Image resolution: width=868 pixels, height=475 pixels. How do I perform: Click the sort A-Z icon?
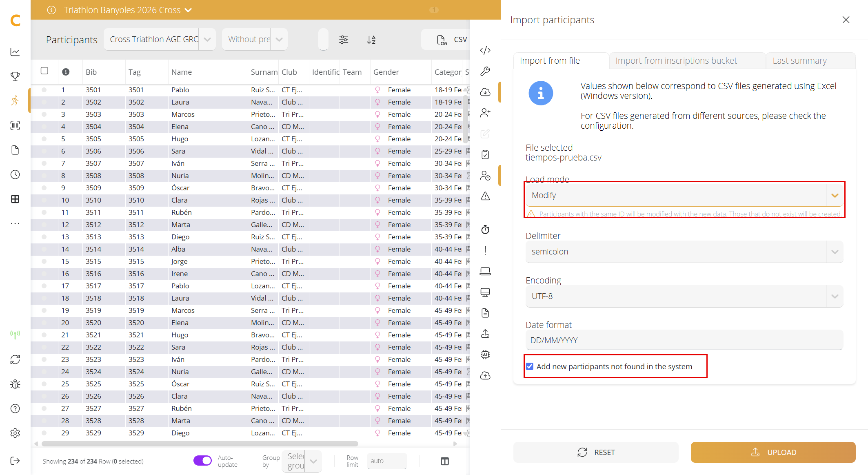371,40
